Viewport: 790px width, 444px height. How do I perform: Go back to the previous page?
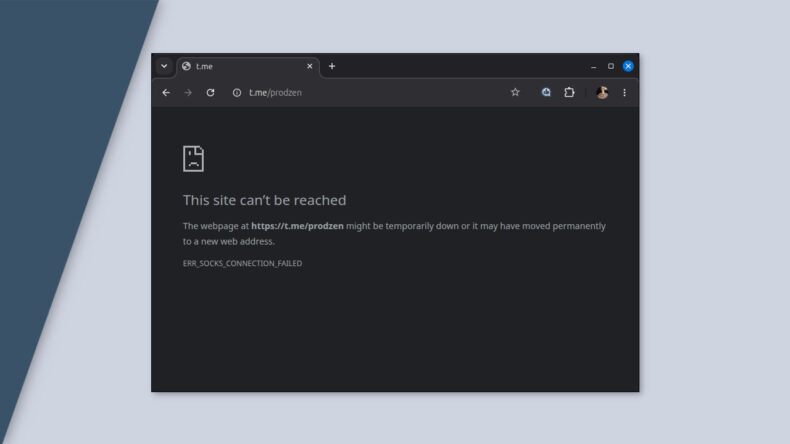point(166,93)
